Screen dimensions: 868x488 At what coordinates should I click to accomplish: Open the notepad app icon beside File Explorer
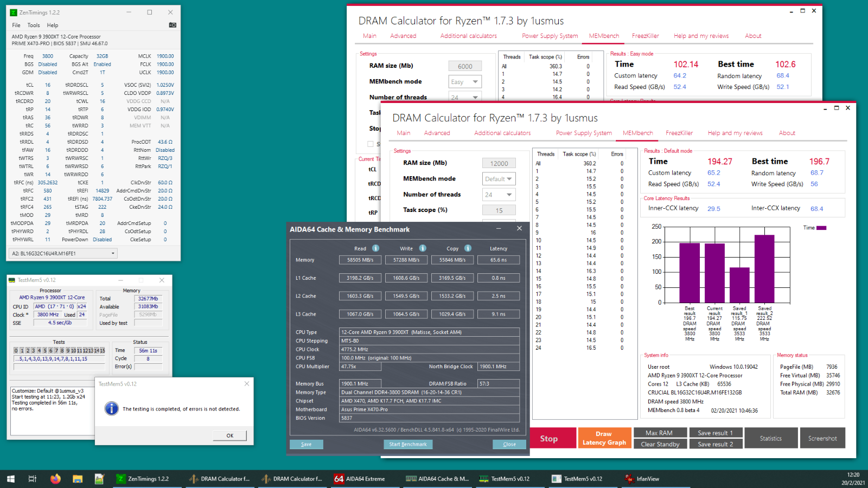pos(99,479)
